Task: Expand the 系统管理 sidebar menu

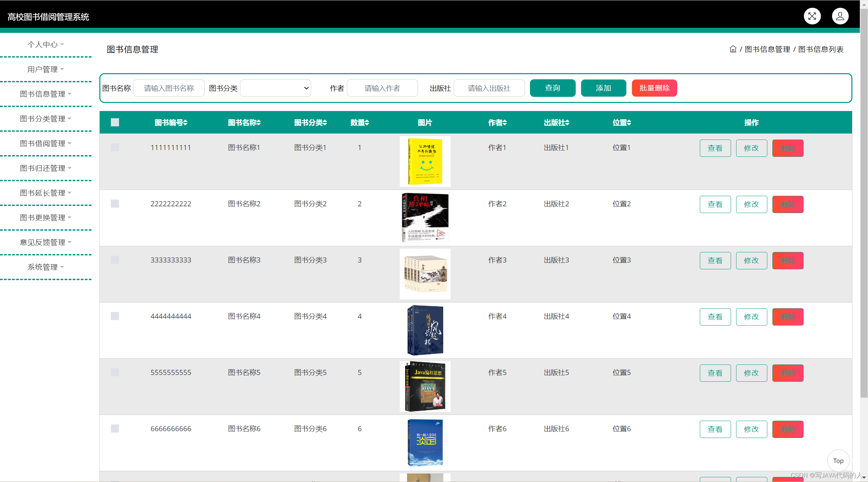Action: coord(46,267)
